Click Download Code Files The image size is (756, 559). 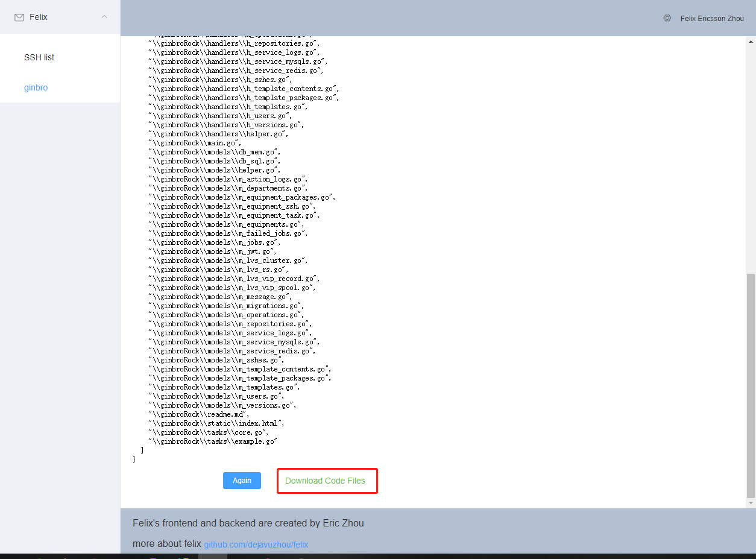(x=325, y=481)
